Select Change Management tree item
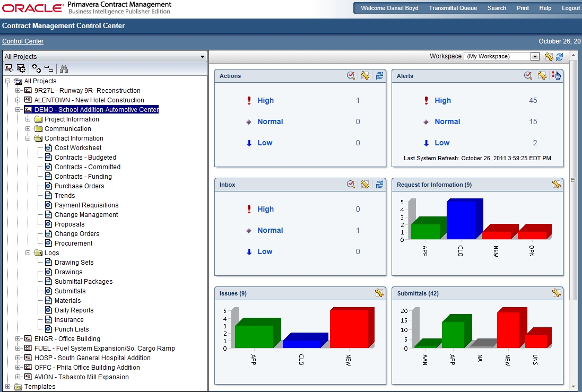This screenshot has height=392, width=582. [86, 214]
